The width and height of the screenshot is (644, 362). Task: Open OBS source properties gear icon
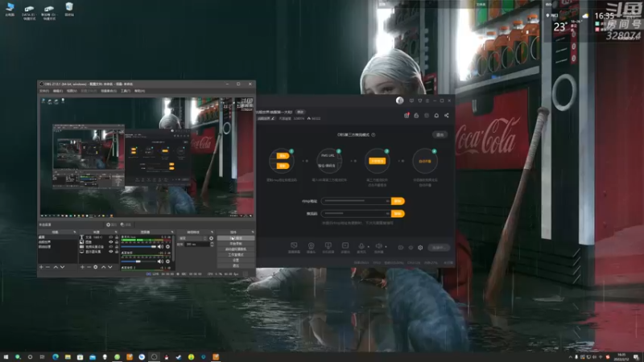click(x=96, y=267)
